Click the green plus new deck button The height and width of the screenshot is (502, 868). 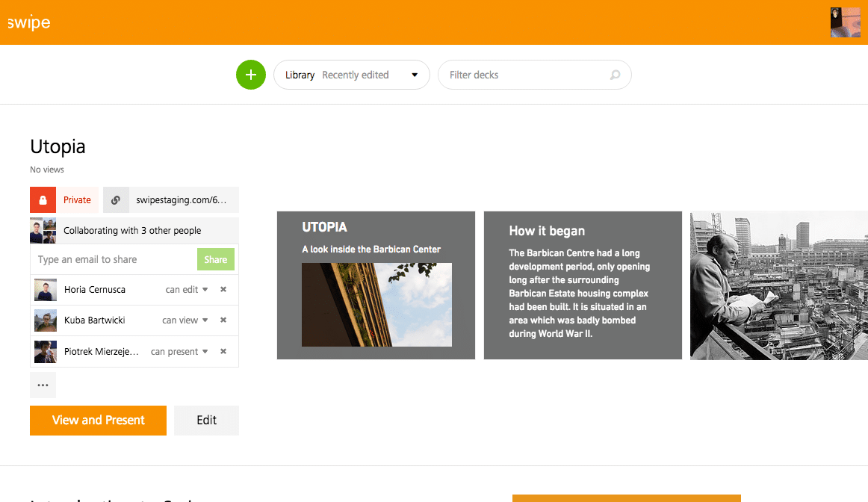click(x=251, y=75)
